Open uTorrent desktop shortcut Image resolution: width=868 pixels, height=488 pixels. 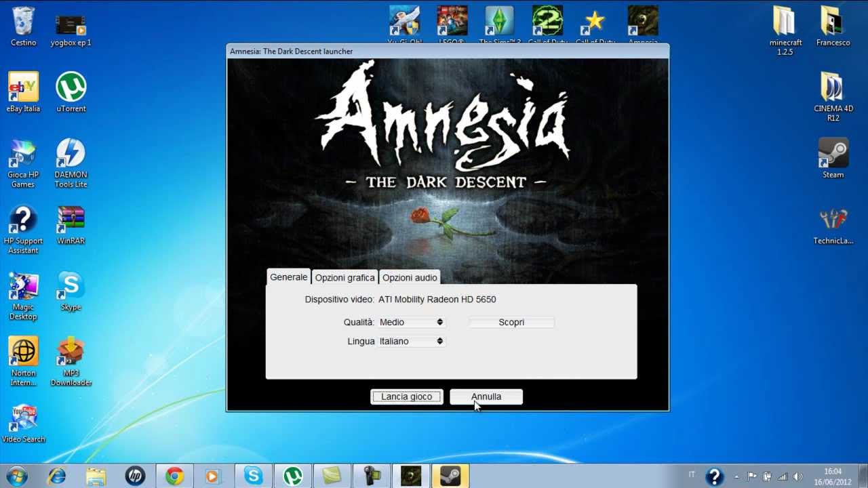71,93
